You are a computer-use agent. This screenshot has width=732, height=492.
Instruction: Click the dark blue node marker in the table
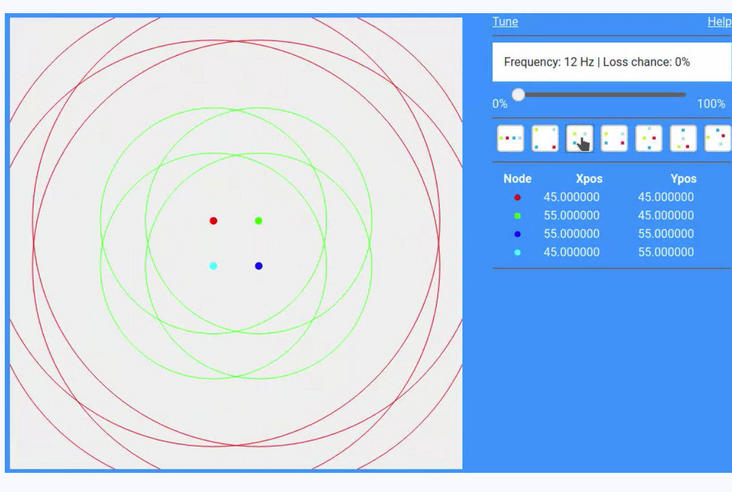[x=517, y=234]
